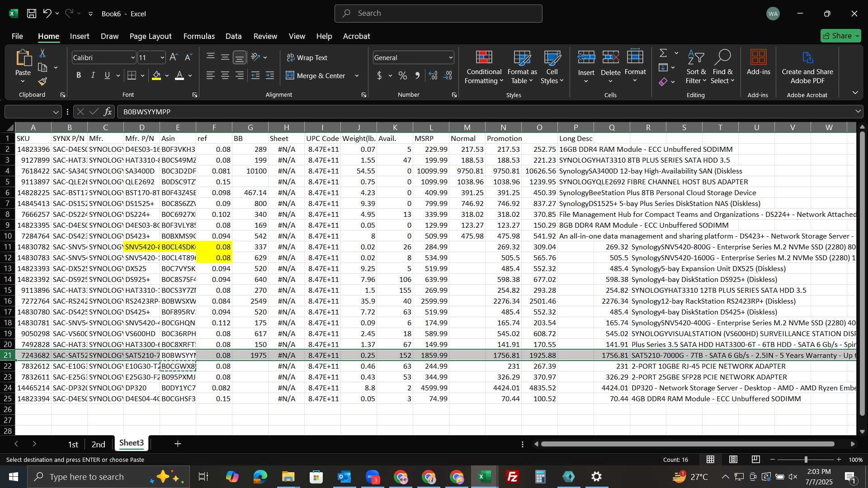Click the Cut scissors icon
868x488 pixels.
pos(42,53)
